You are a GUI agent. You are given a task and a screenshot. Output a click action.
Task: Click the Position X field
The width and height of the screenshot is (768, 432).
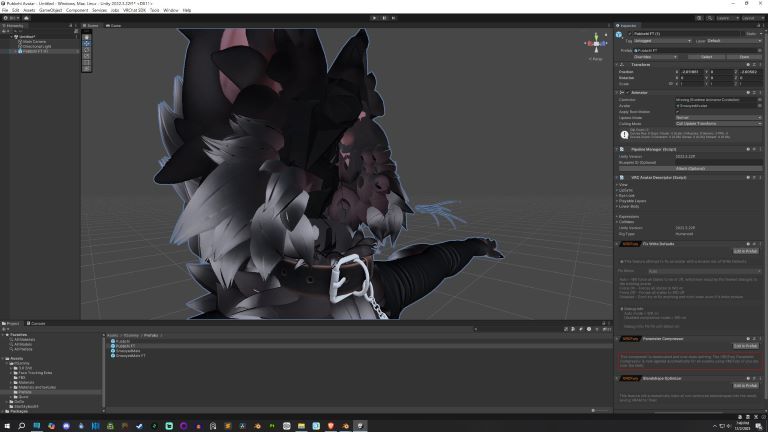click(692, 72)
